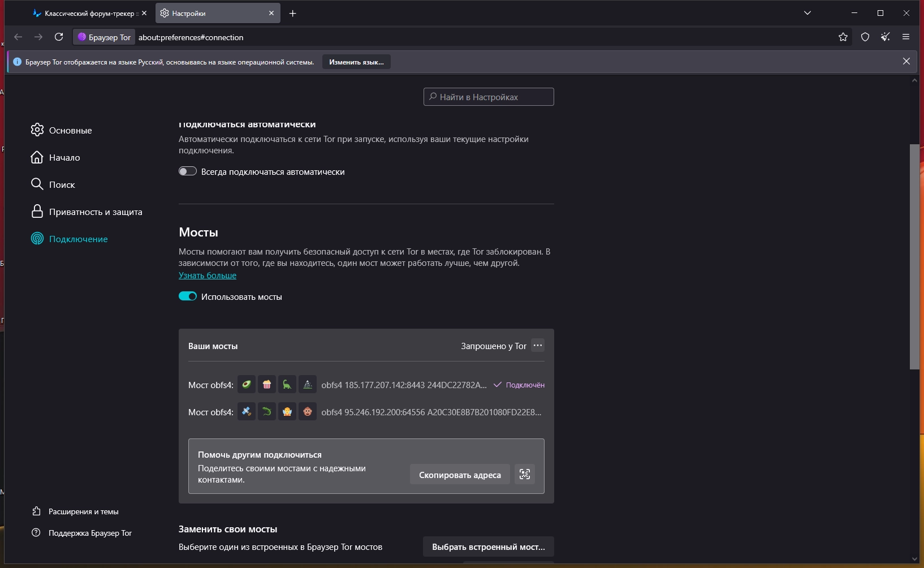Click the new identity broom icon

pyautogui.click(x=886, y=37)
